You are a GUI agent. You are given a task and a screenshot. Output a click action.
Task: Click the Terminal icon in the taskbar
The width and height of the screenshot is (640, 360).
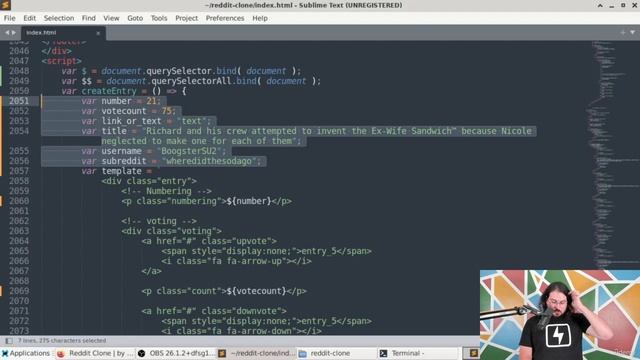[x=383, y=353]
